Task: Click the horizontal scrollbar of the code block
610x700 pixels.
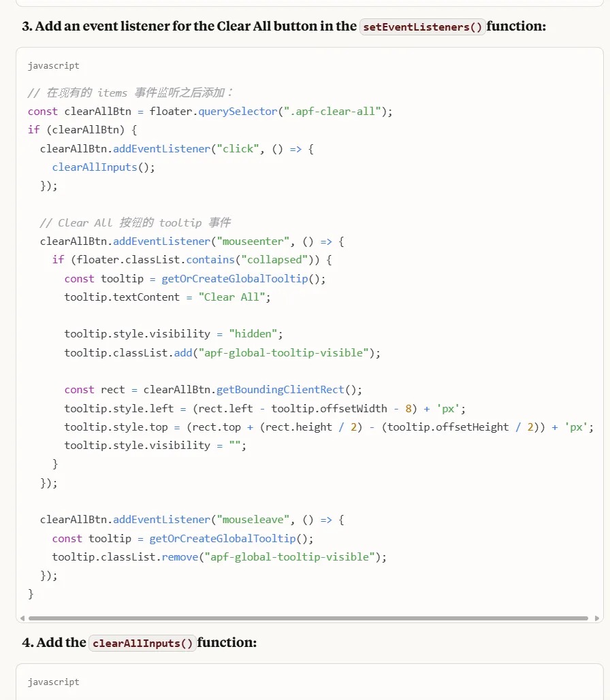Action: point(308,618)
